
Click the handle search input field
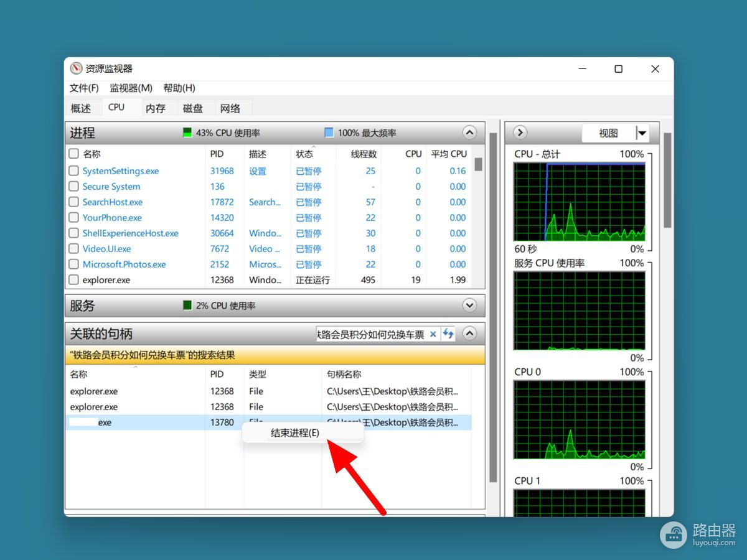click(370, 334)
